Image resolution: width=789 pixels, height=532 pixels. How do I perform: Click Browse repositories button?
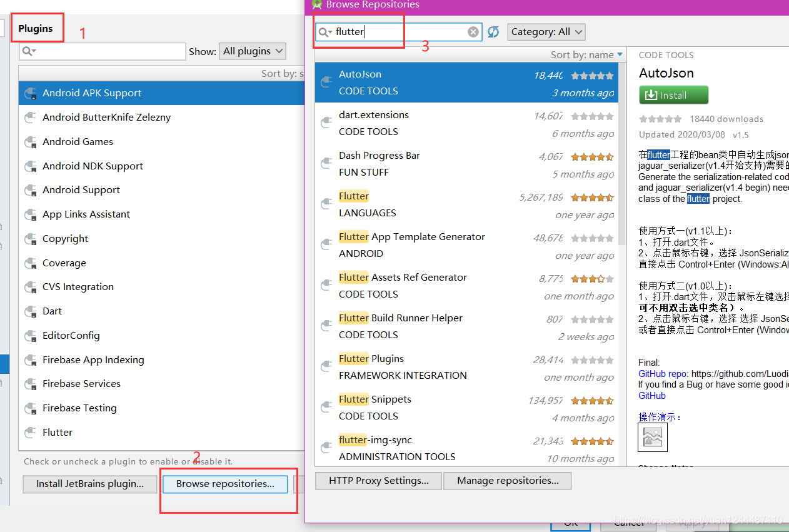pyautogui.click(x=225, y=484)
